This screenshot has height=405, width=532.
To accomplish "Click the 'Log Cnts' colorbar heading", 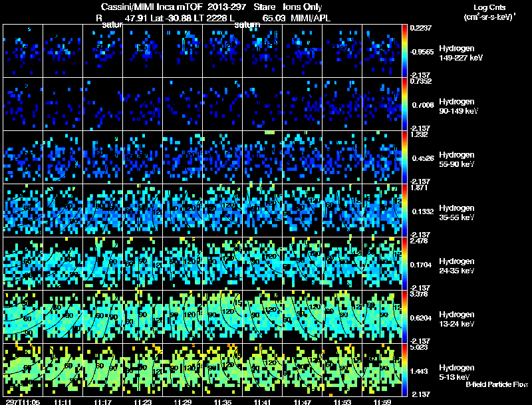I will click(489, 7).
